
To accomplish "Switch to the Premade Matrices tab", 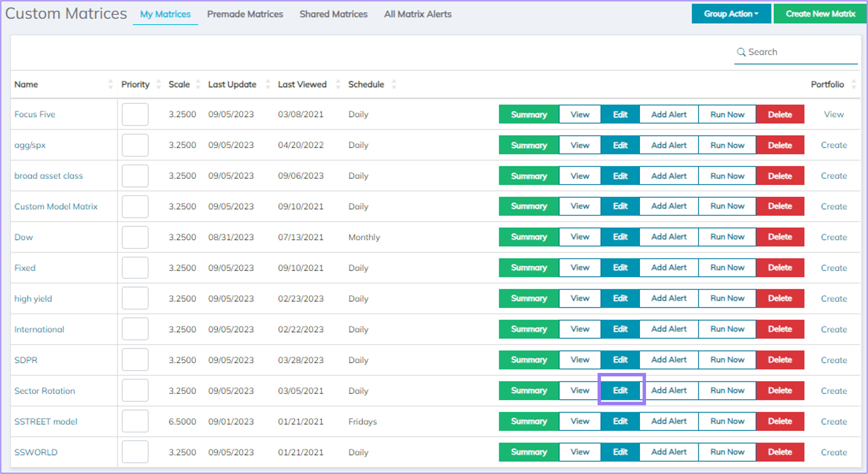I will (245, 14).
